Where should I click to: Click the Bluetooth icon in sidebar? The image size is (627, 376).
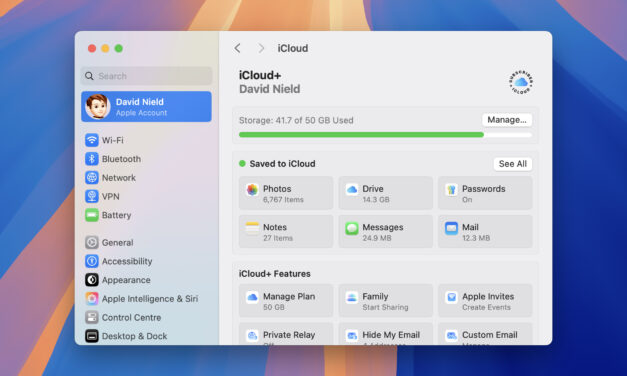(92, 159)
